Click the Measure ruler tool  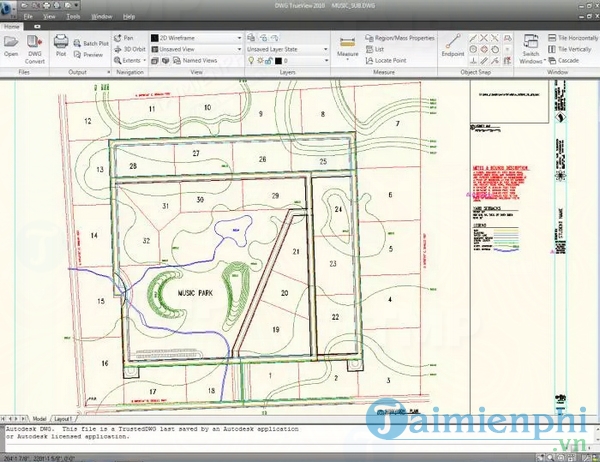(347, 43)
